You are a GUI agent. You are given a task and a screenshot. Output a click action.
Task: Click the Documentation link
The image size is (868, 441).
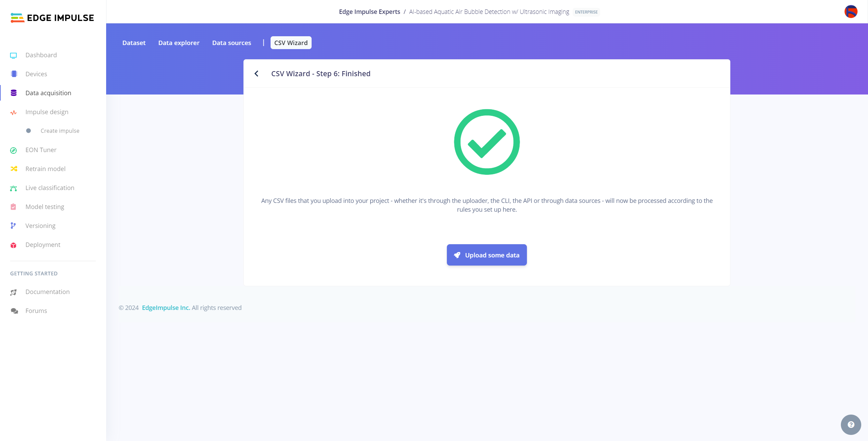click(x=47, y=291)
